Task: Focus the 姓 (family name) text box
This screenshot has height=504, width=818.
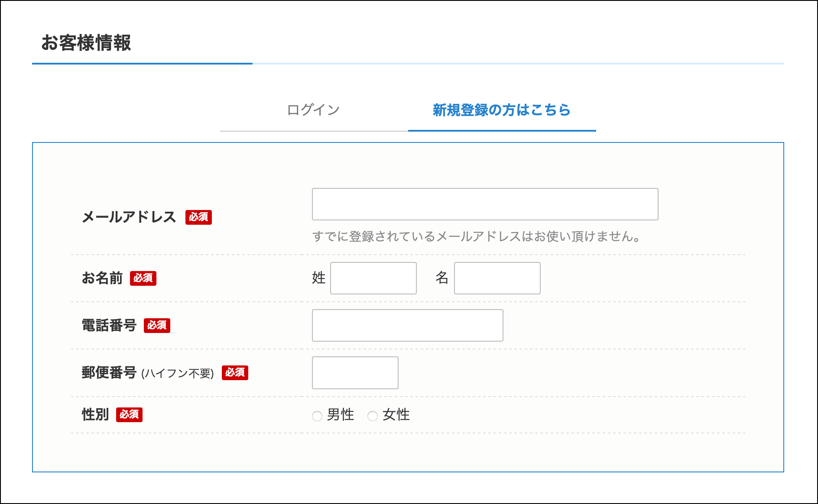Action: coord(373,278)
